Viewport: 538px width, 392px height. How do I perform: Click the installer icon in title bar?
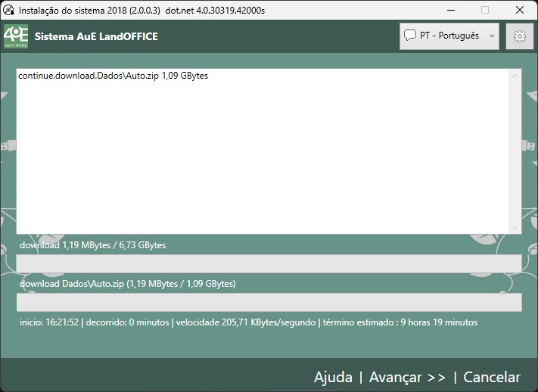[x=9, y=11]
